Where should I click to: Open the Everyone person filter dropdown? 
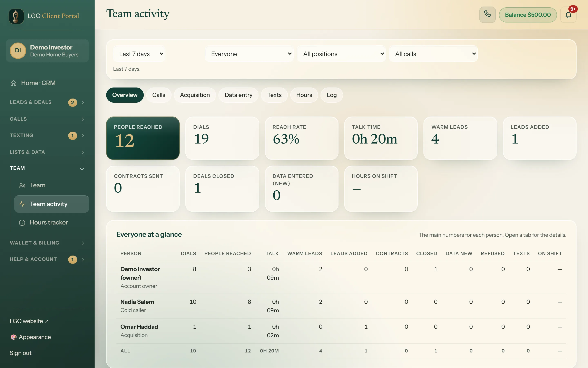[249, 54]
